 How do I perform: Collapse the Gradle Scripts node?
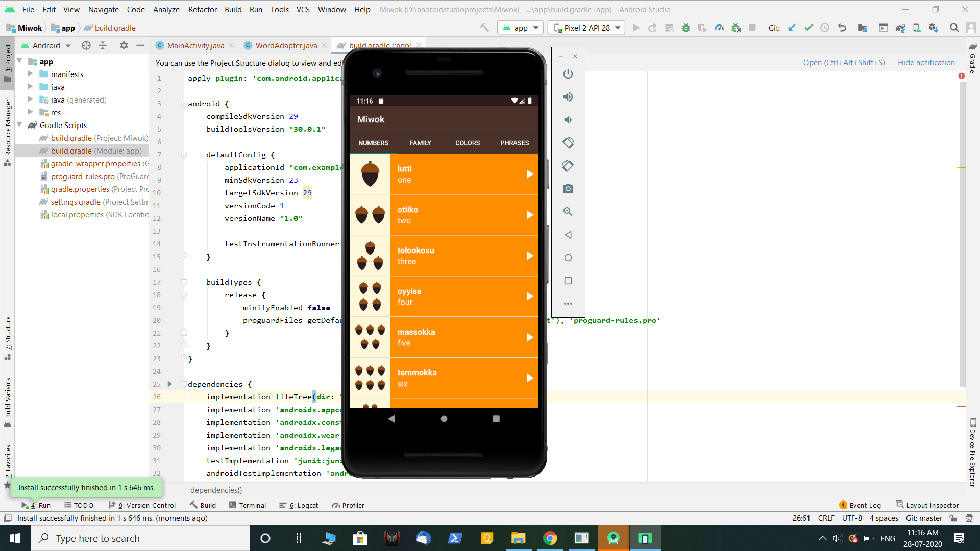click(x=19, y=125)
